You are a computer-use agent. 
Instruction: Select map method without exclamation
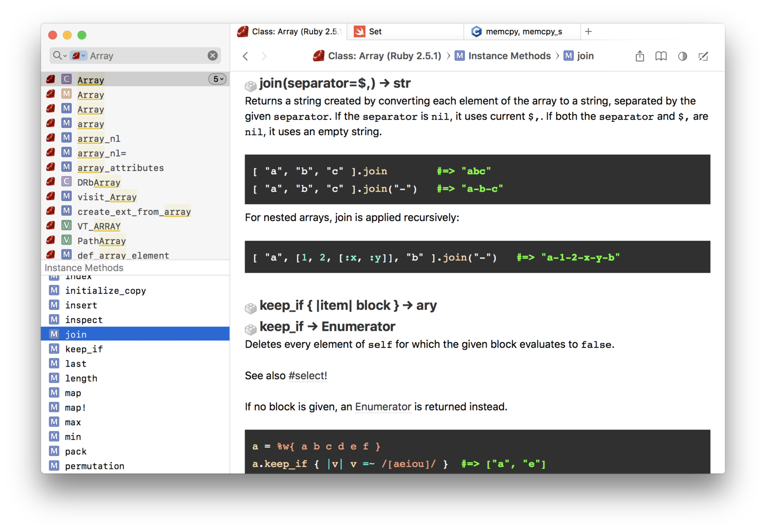point(135,393)
